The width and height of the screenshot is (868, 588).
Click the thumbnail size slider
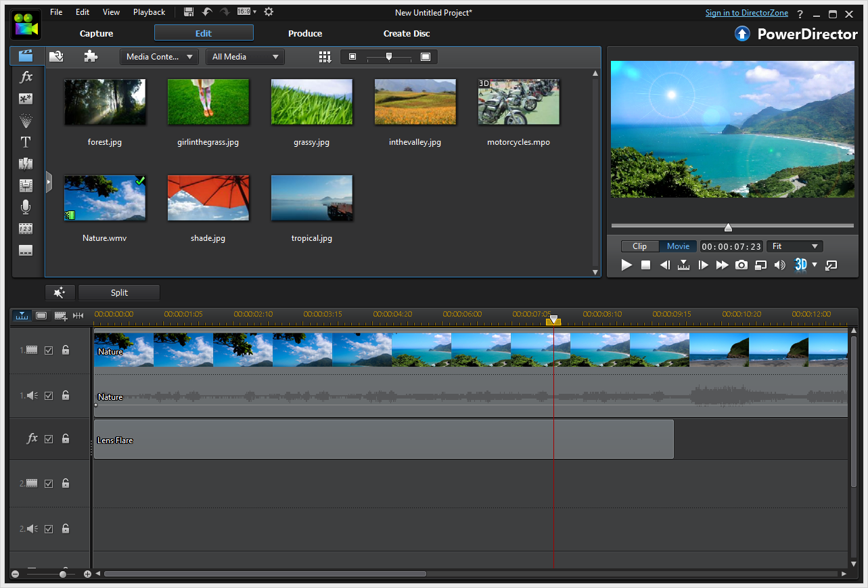(389, 57)
